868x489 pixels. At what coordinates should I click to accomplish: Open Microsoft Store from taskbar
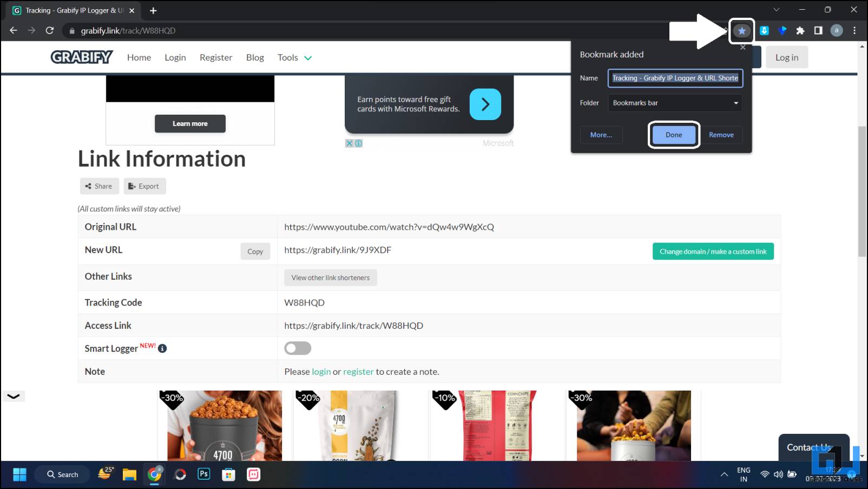click(229, 474)
